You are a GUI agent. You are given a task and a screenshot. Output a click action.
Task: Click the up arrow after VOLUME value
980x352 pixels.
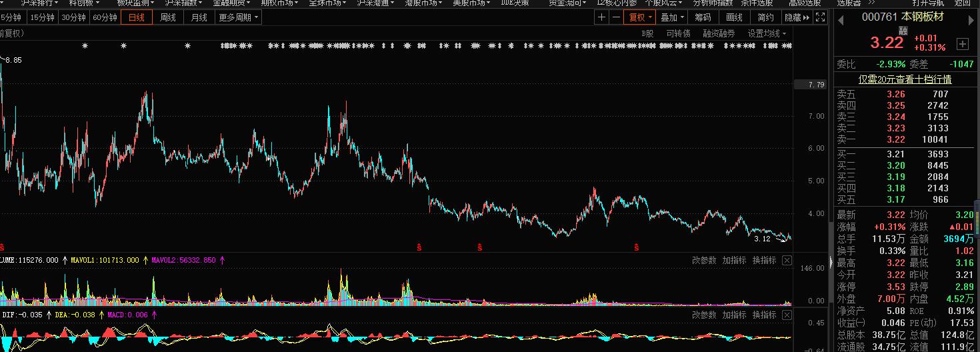65,260
